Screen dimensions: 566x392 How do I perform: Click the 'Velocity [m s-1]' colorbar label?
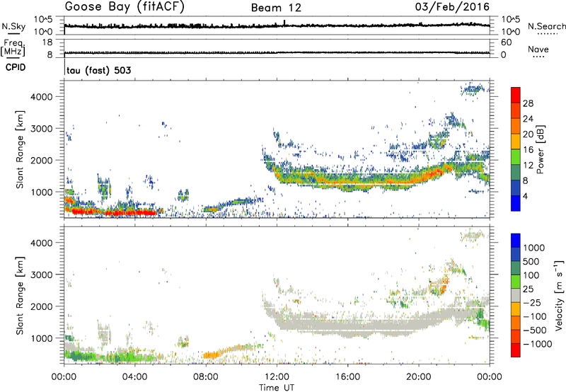(559, 294)
